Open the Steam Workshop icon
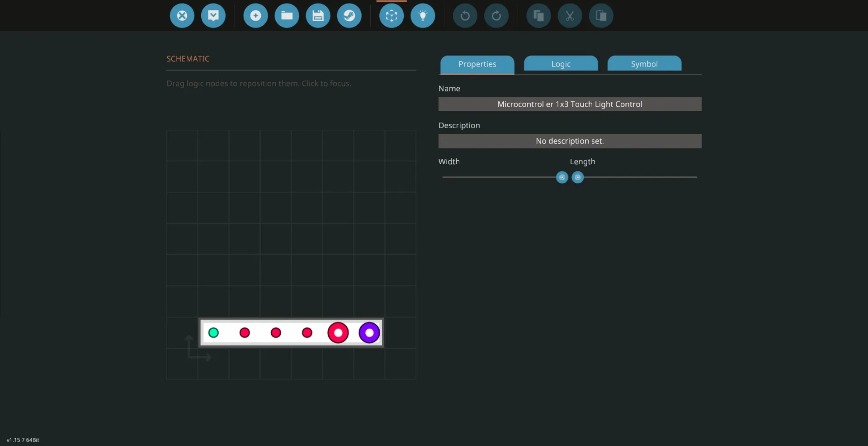 [x=349, y=16]
